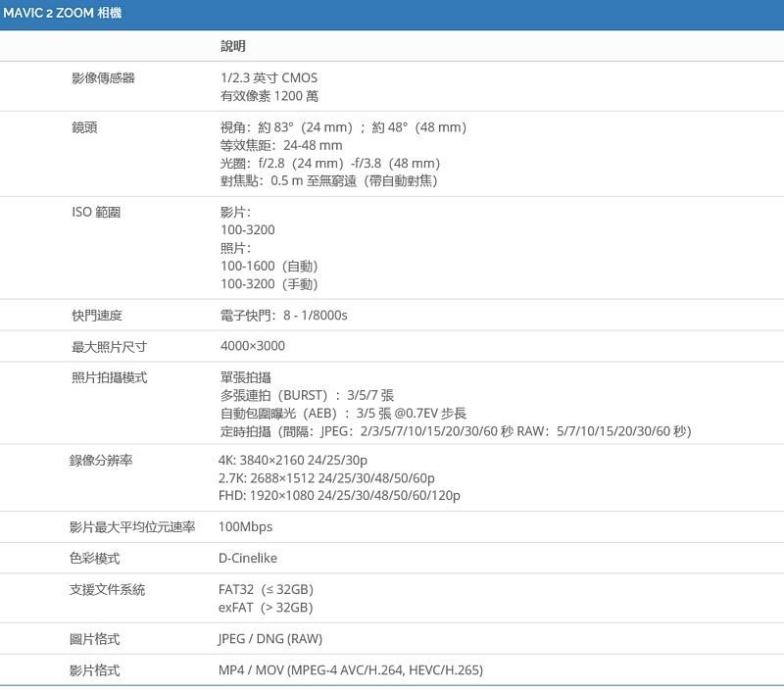The image size is (784, 692).
Task: Click the '等效焦距：24-48 mm' line
Action: [x=281, y=145]
